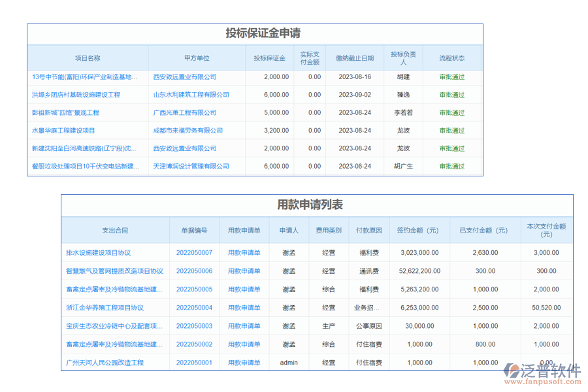588x392 pixels.
Task: Click the 签约金额(元) column header
Action: (x=417, y=231)
